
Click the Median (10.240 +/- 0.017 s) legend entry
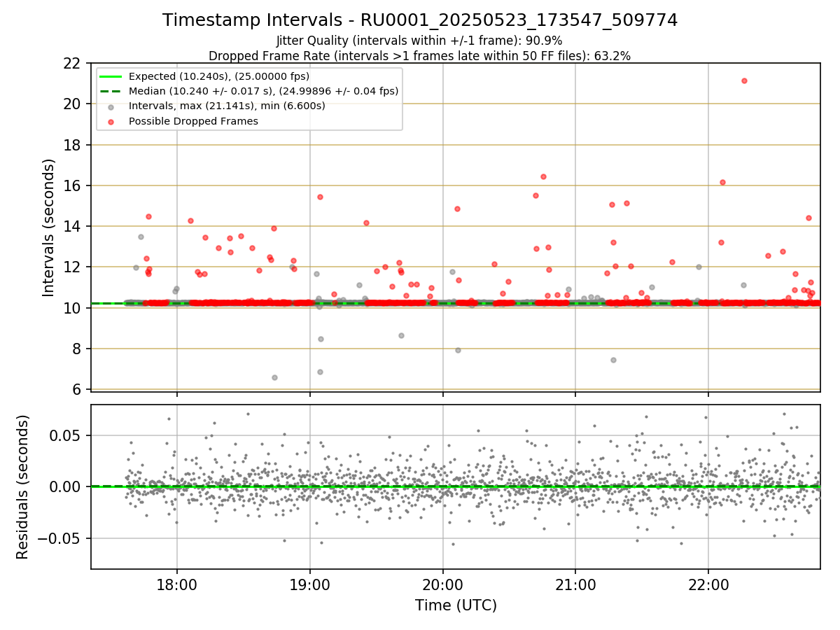[x=263, y=91]
